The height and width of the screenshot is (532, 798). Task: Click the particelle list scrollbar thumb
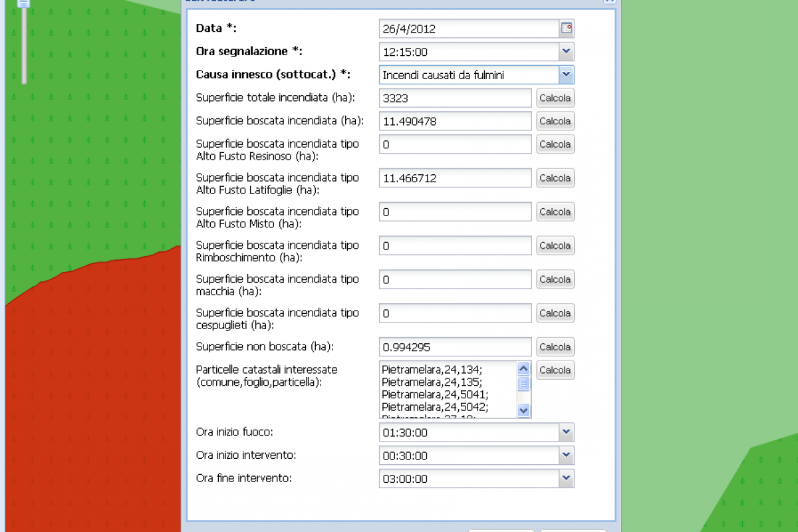coord(523,383)
